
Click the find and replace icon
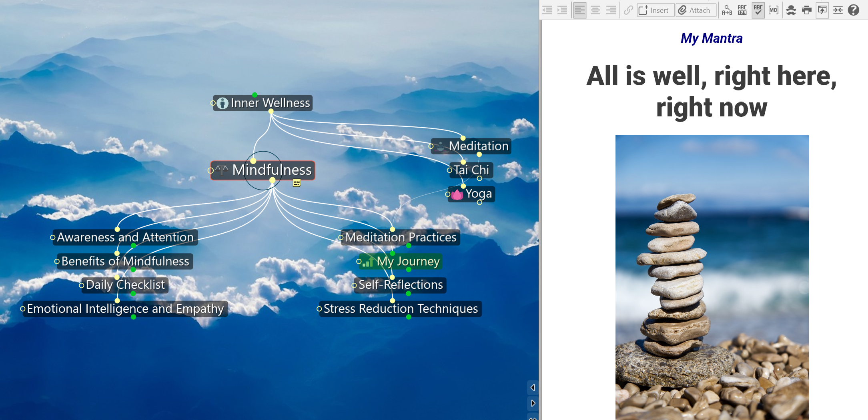click(x=727, y=10)
